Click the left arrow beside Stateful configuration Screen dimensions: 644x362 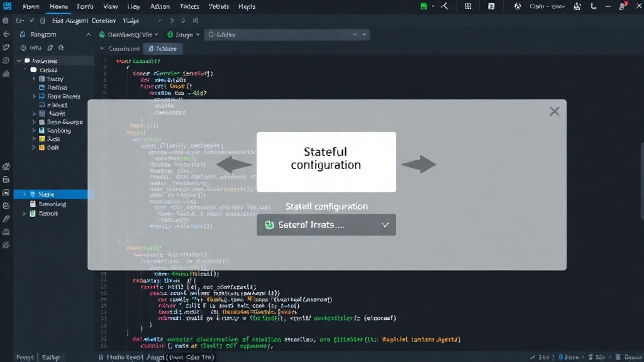[x=234, y=165]
